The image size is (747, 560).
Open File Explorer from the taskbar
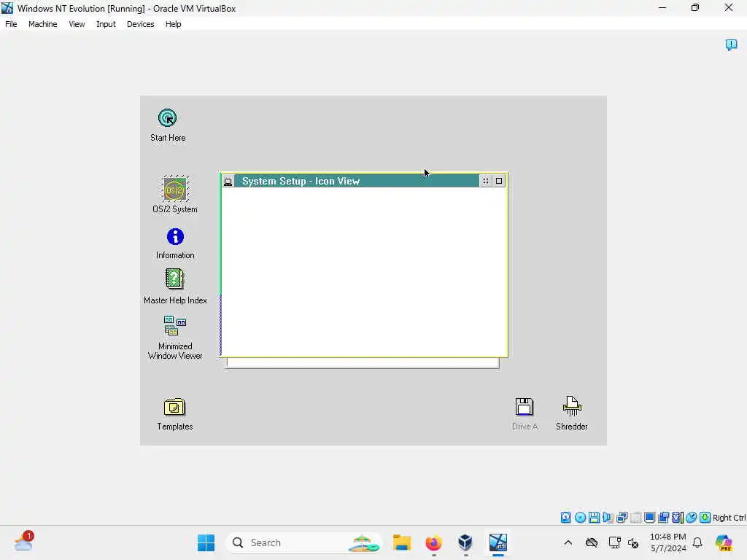[x=402, y=542]
